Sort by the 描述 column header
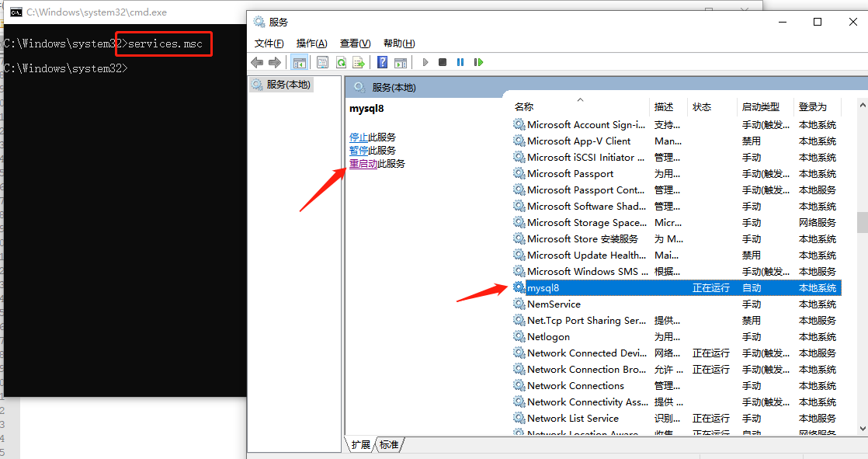 coord(667,107)
